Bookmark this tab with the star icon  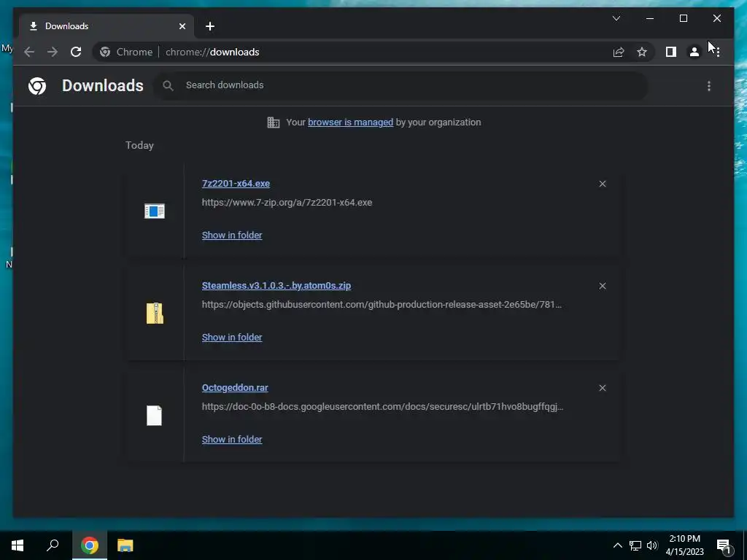tap(642, 52)
